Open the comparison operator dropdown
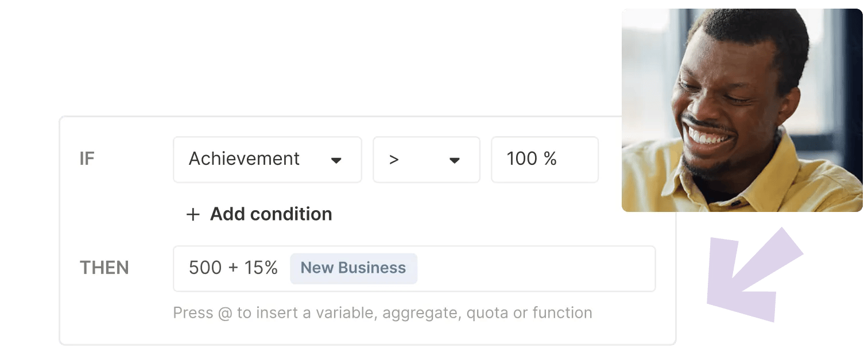 [x=427, y=159]
